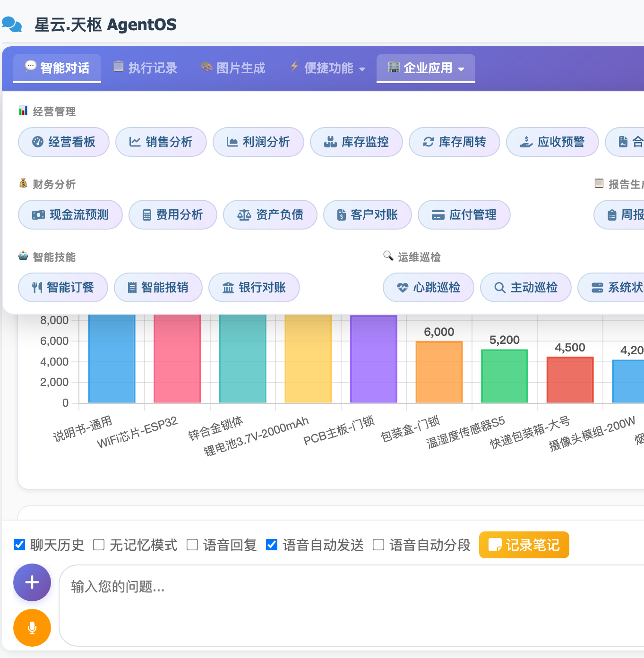Enable 无记忆模式
This screenshot has width=644, height=658.
tap(98, 545)
